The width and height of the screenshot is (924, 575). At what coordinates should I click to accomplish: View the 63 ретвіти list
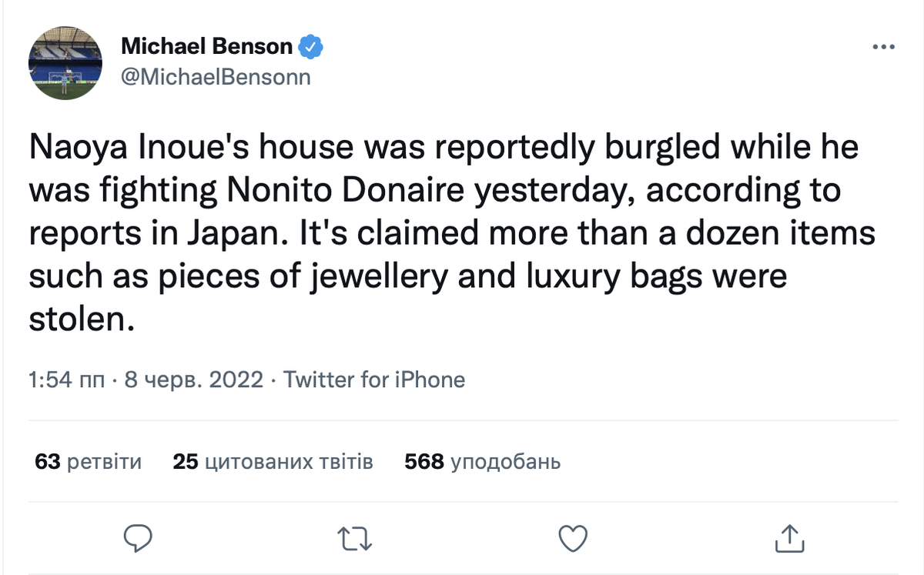(89, 462)
